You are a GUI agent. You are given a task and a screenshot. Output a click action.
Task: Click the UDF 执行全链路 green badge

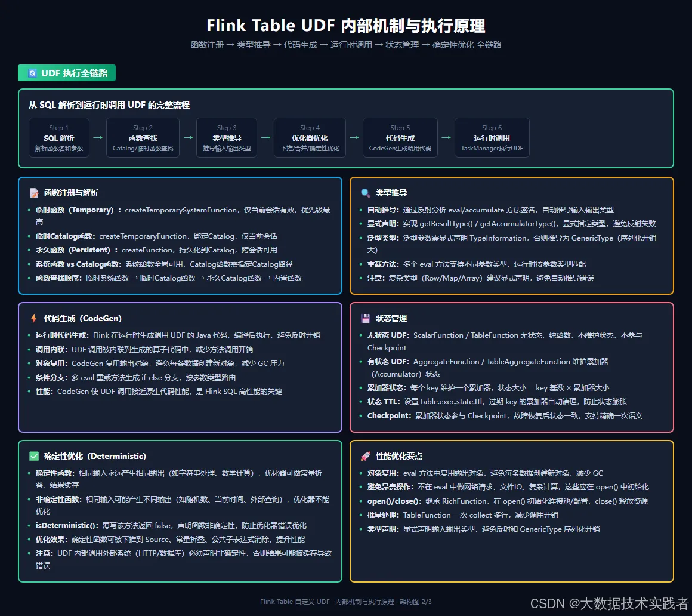67,73
